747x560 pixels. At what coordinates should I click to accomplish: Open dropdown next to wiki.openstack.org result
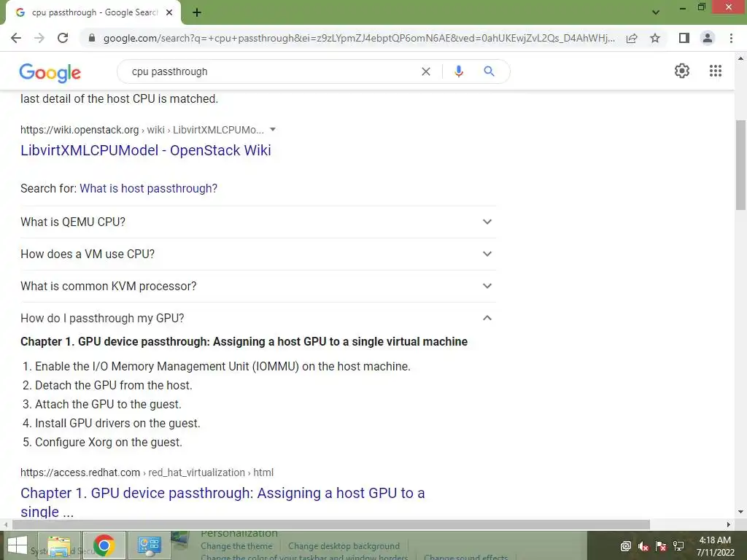point(273,130)
